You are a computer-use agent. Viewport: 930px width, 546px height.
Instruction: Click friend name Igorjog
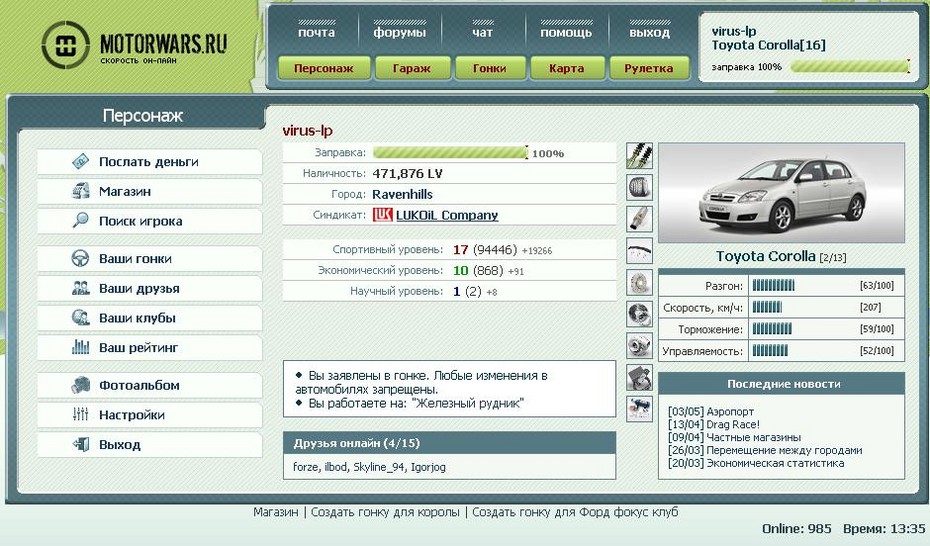point(428,467)
